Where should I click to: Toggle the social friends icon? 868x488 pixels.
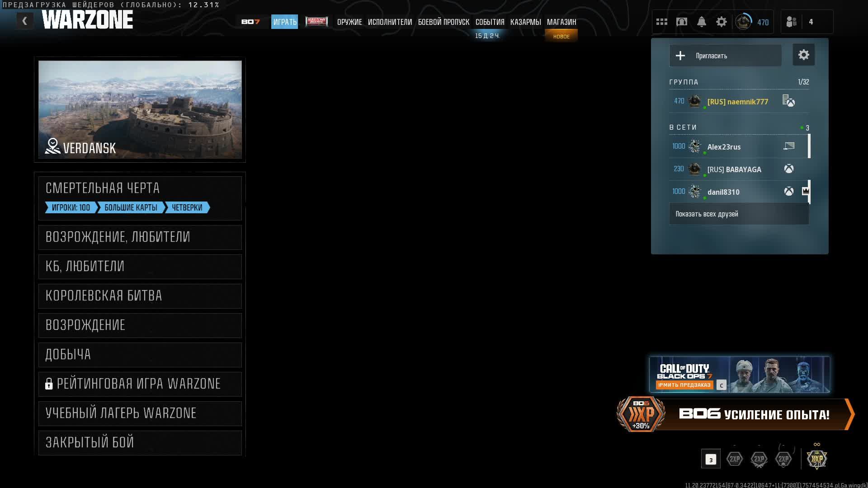[791, 22]
